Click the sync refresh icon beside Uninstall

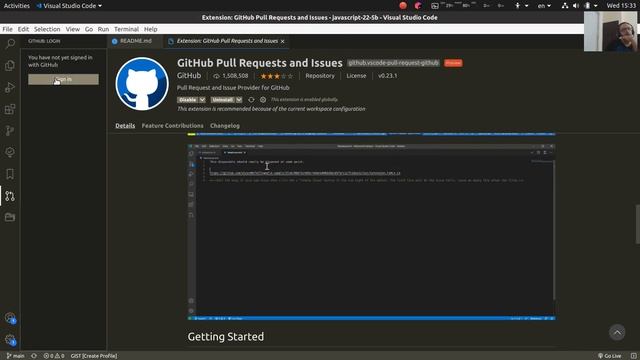(251, 100)
